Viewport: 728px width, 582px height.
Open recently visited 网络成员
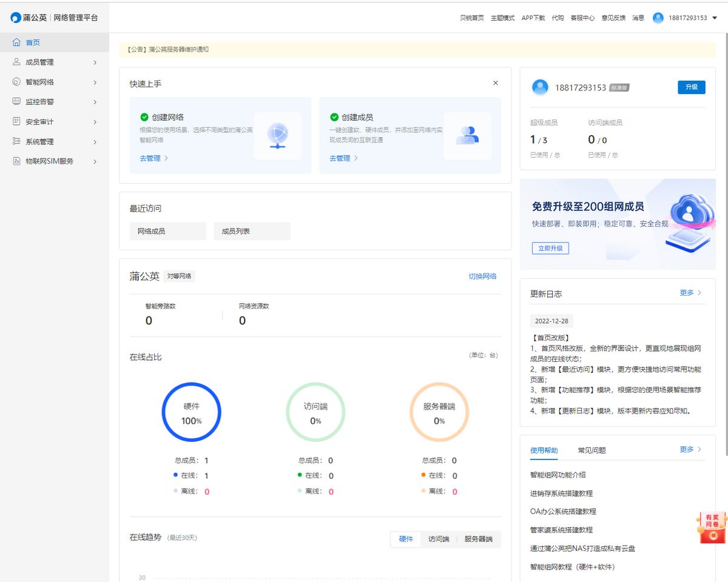point(168,231)
